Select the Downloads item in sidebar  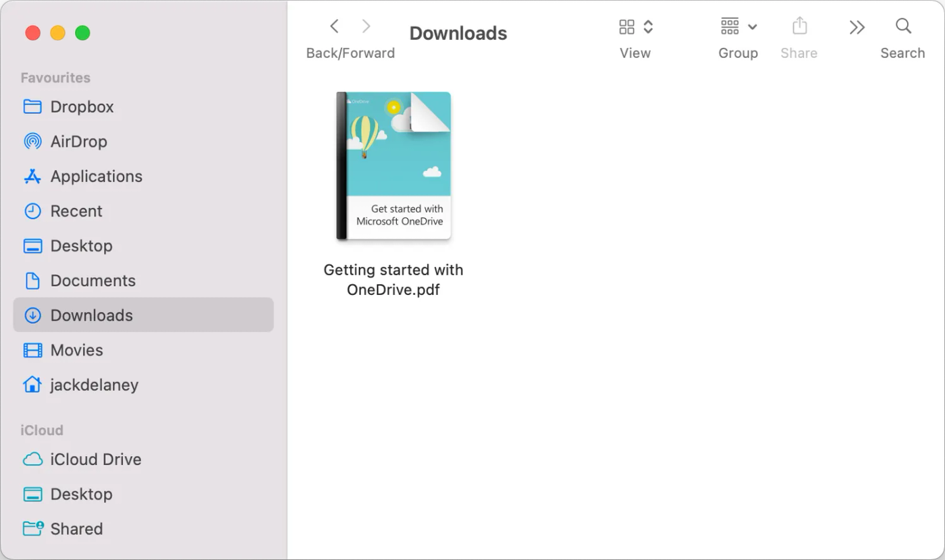(91, 314)
